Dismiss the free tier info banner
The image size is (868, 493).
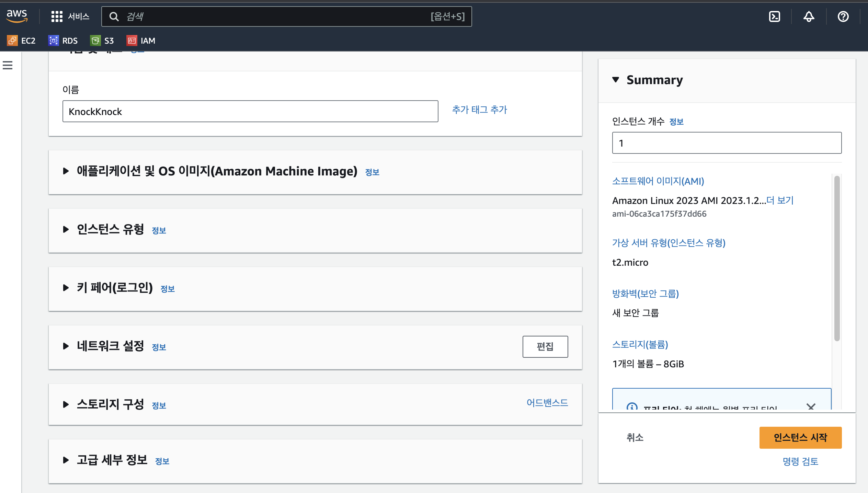(811, 406)
